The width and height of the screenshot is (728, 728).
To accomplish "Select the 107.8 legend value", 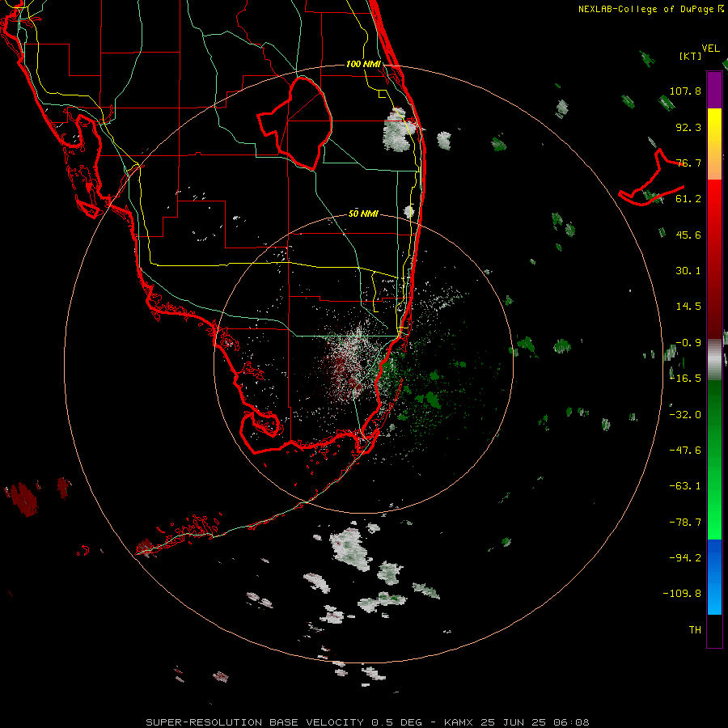I will 685,91.
